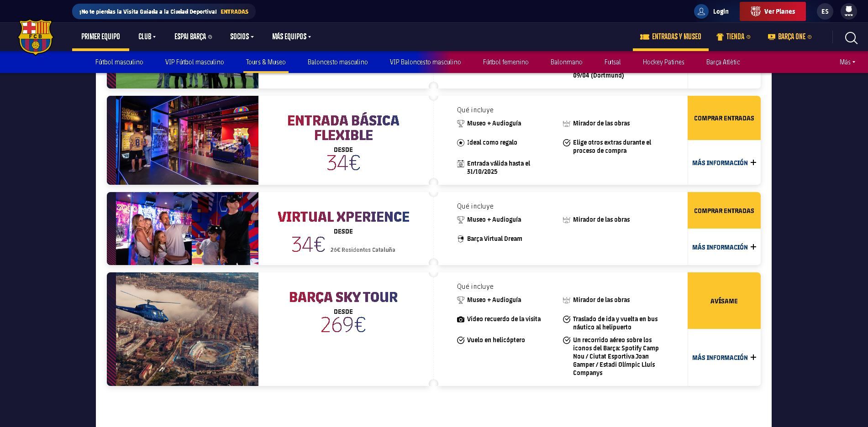Click stadium icon in Entrada Básica Mirador item

[567, 124]
